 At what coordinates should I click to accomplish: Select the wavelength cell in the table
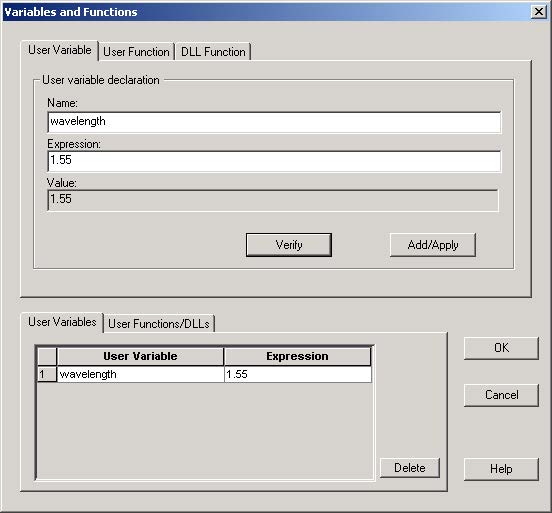140,374
